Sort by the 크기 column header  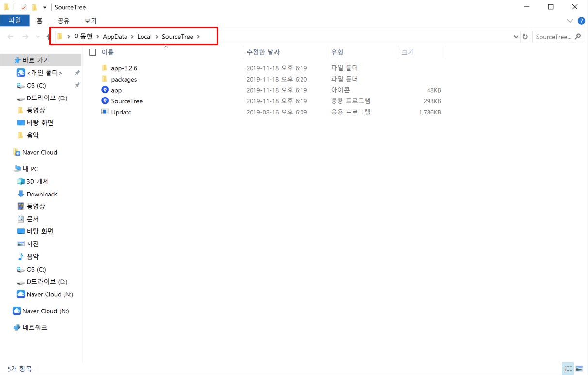click(x=407, y=52)
